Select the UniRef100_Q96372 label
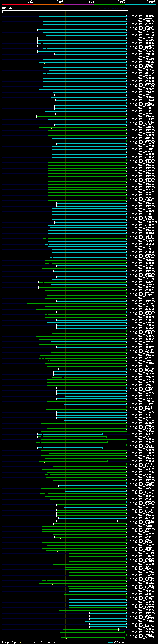The width and height of the screenshot is (158, 644). point(142,89)
